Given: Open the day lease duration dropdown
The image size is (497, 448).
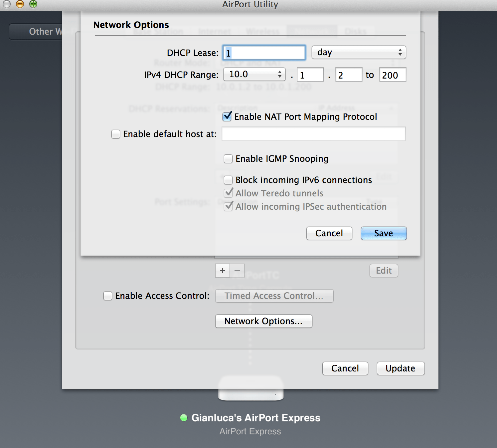Looking at the screenshot, I should click(x=358, y=52).
